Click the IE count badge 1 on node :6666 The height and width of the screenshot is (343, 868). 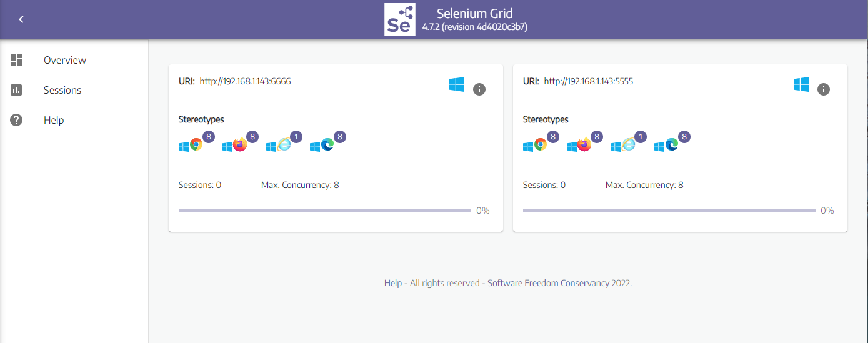pos(296,136)
